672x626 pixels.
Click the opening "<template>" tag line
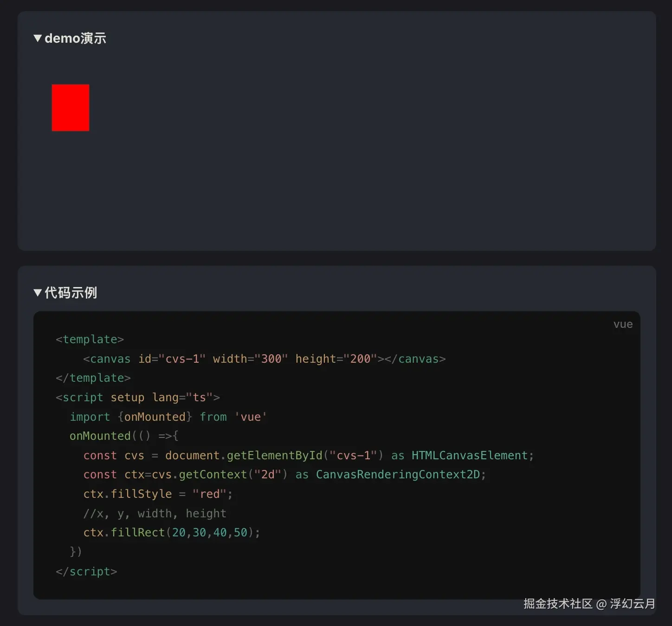(90, 339)
